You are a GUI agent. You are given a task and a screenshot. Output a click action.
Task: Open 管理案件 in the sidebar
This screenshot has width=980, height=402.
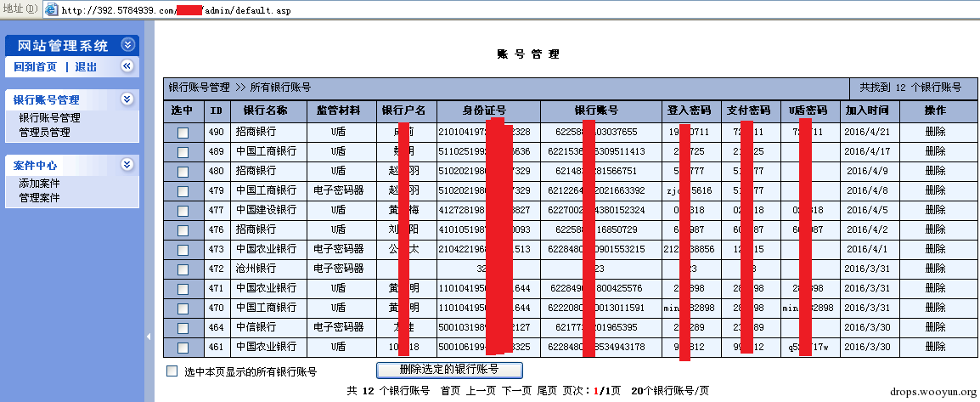point(39,197)
